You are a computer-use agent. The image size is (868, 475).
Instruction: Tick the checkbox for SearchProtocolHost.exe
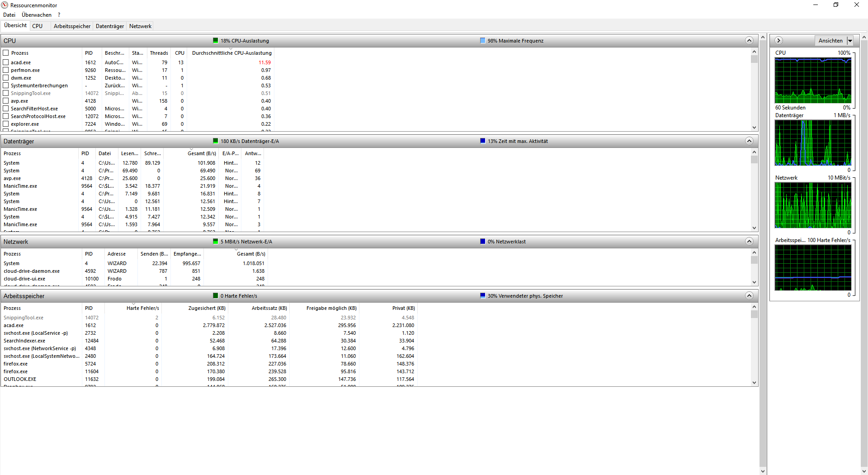pos(6,116)
